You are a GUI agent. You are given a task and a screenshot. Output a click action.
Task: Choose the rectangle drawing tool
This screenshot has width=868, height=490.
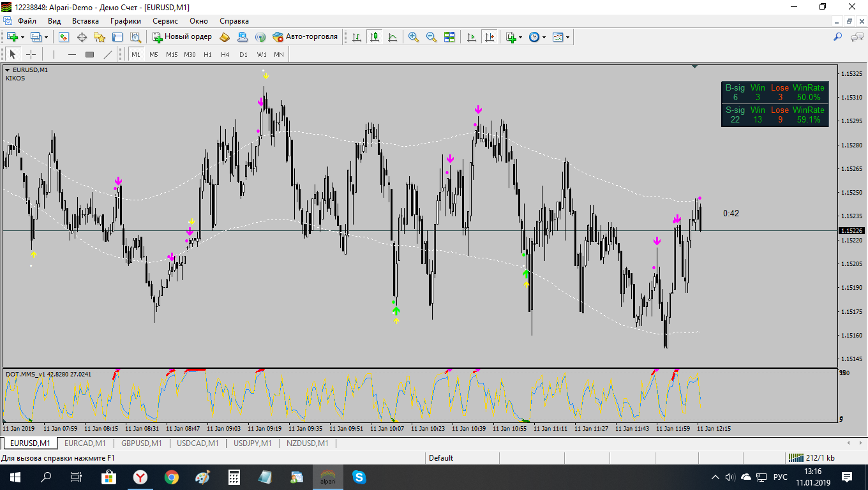coord(90,54)
